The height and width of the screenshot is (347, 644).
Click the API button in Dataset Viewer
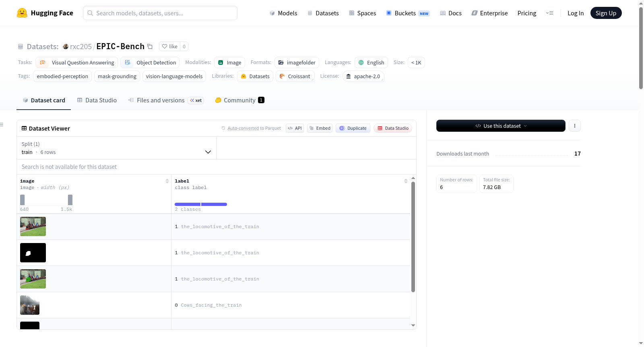pos(295,128)
